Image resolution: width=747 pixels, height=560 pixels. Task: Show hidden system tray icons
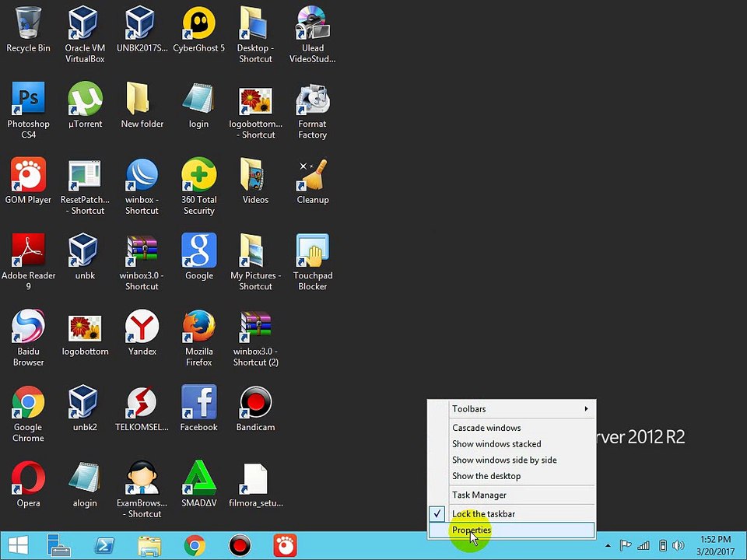coord(608,546)
